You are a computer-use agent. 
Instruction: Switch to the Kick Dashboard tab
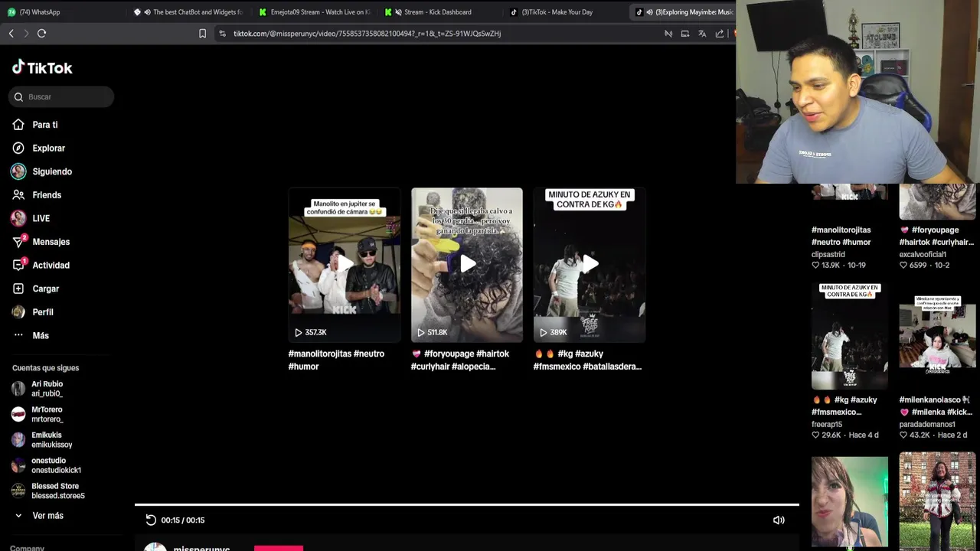439,11
